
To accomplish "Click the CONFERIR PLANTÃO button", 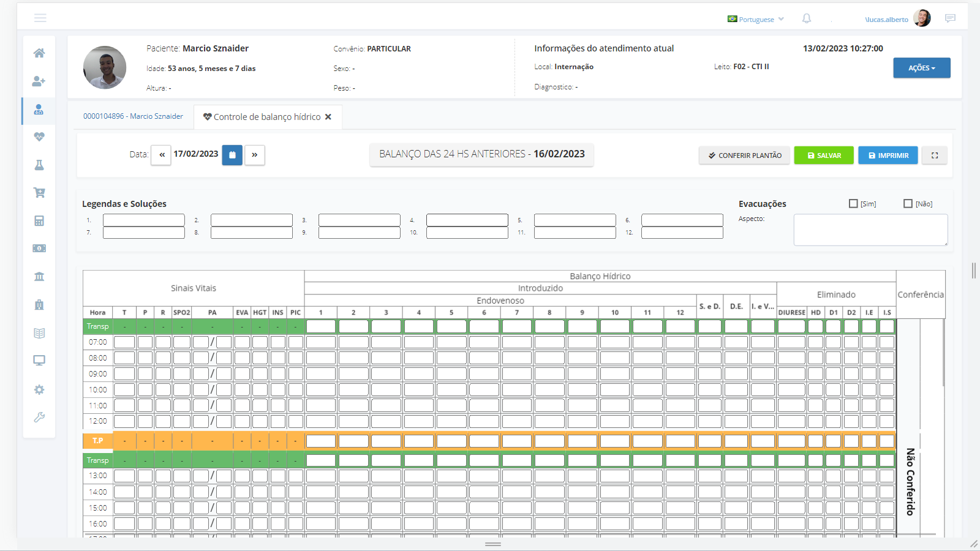I will (x=744, y=156).
